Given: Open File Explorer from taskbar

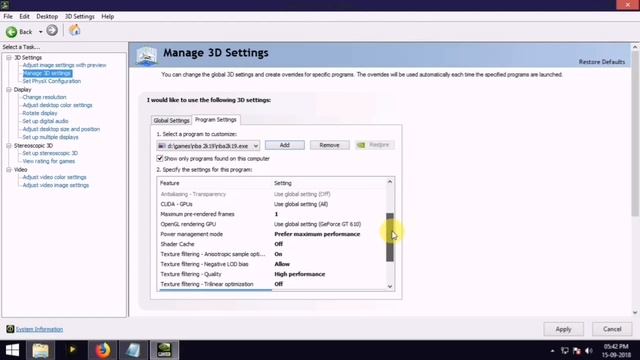Looking at the screenshot, I should pos(40,350).
